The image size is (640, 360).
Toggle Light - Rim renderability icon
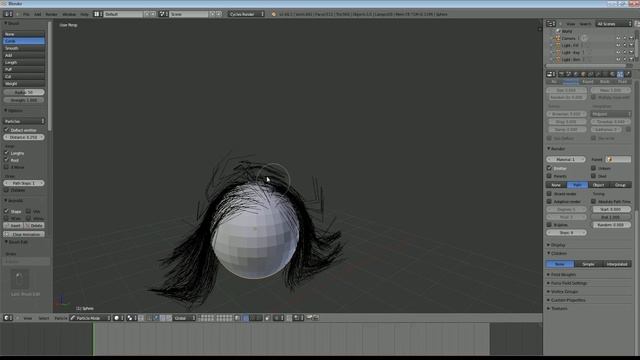click(631, 60)
